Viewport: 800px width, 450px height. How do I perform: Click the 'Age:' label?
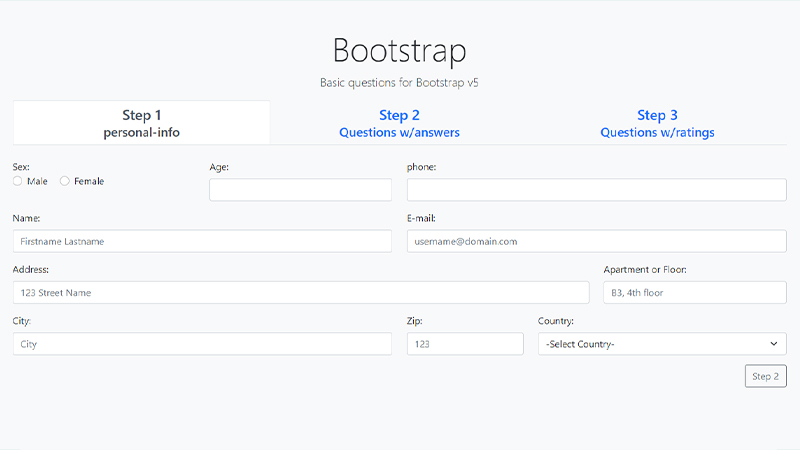point(219,167)
